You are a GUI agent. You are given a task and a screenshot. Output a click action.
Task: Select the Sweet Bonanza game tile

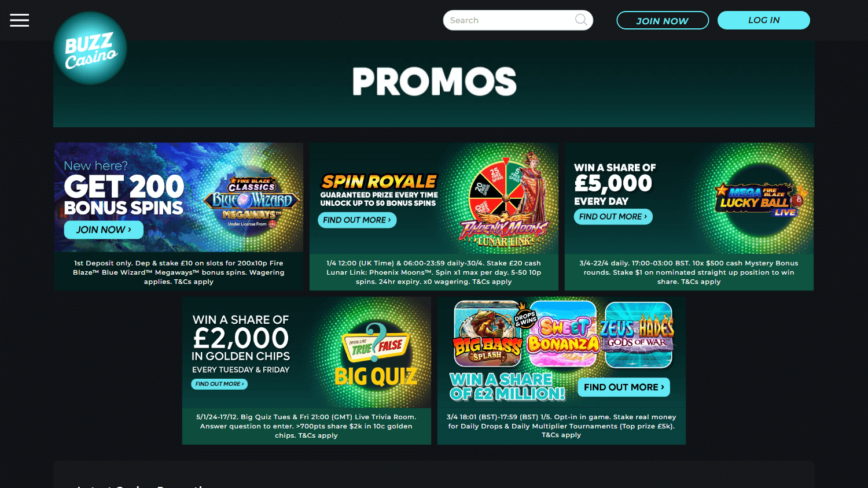coord(563,334)
